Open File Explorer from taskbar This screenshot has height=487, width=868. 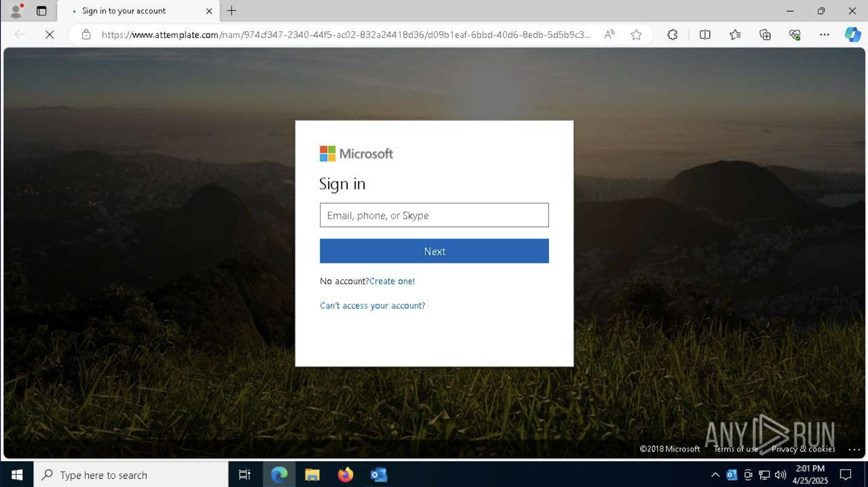312,475
